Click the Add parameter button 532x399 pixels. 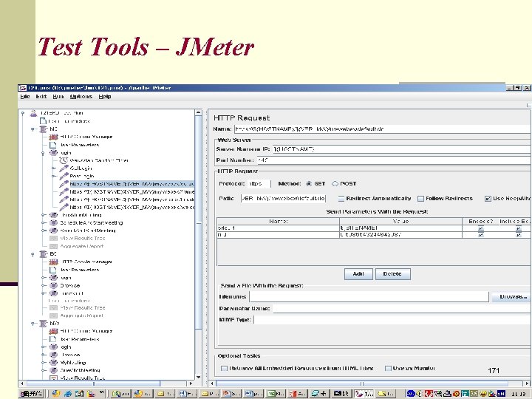pos(358,274)
